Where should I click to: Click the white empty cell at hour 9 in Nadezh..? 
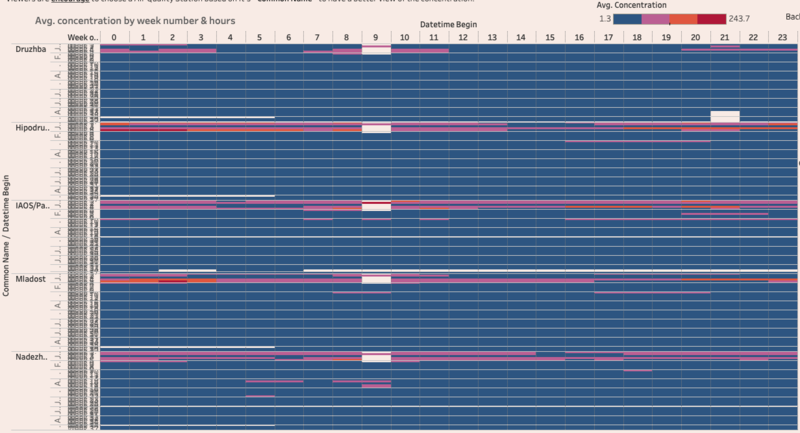[x=377, y=358]
